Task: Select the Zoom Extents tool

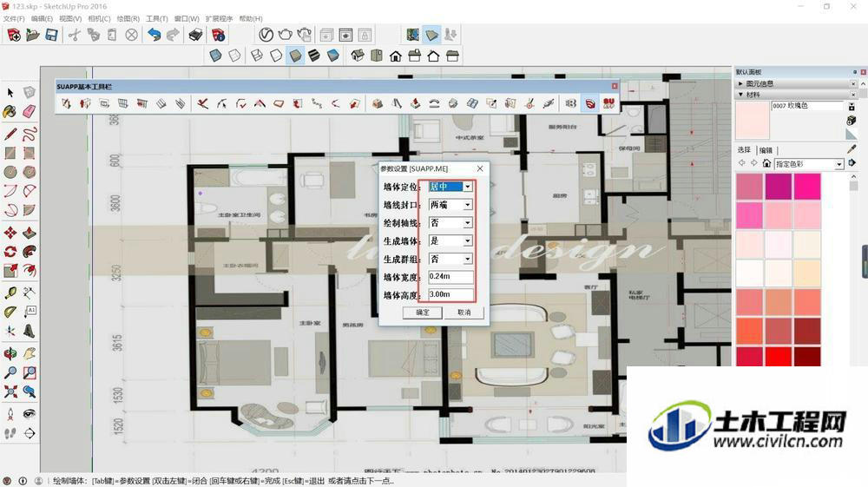Action: click(x=10, y=392)
